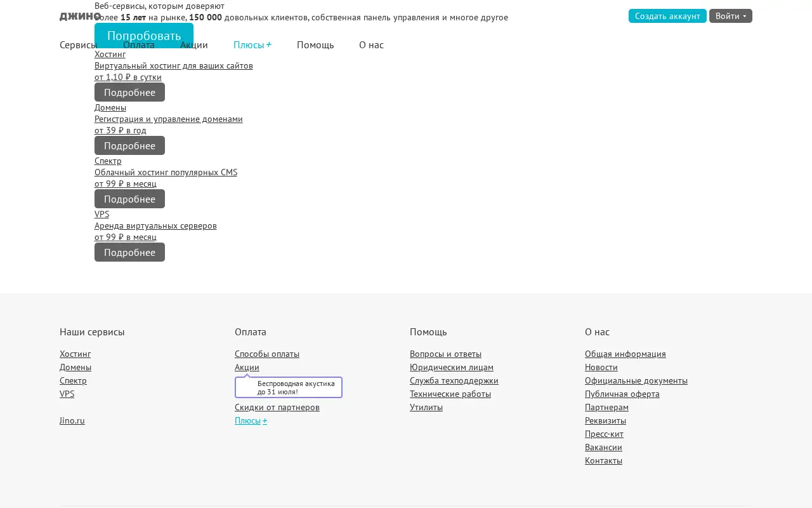Open the Виртуальный хостинг для ваших сайтов link
This screenshot has height=508, width=812.
tap(174, 65)
